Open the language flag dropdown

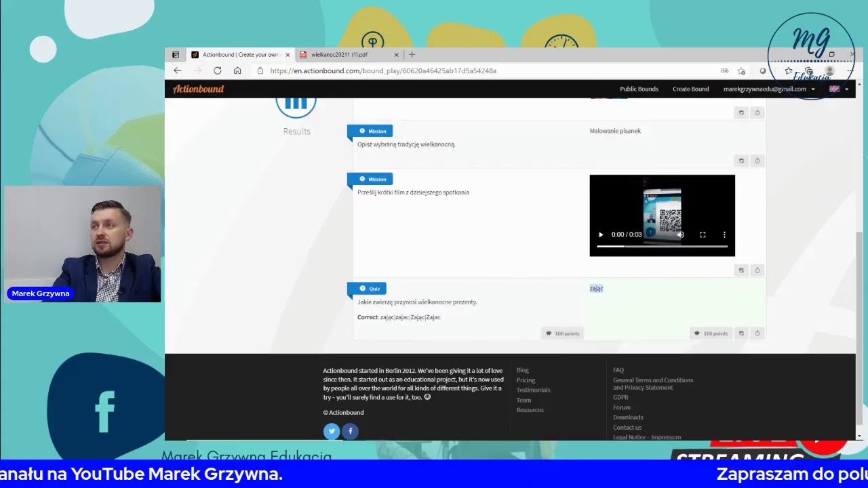pos(838,89)
